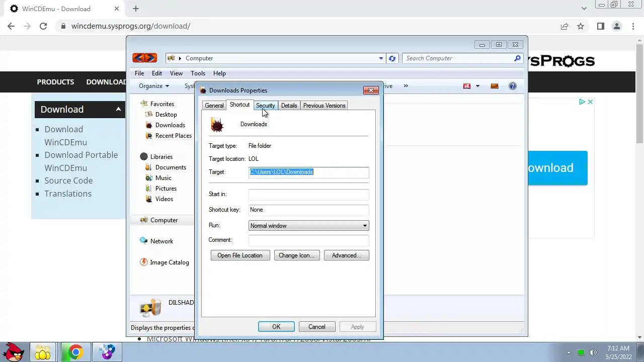The width and height of the screenshot is (644, 362).
Task: Bookmark the page with star icon
Action: 581,26
